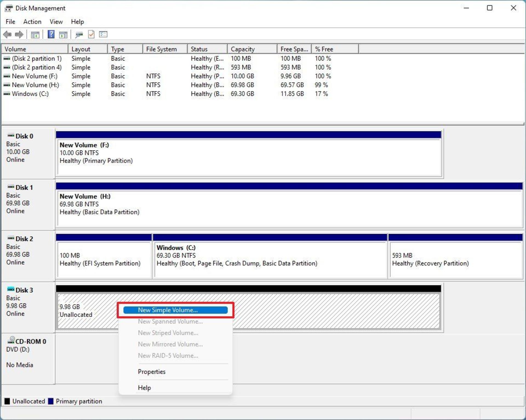Click the Connect/Refresh disk toolbar icon
This screenshot has width=526, height=420.
79,34
